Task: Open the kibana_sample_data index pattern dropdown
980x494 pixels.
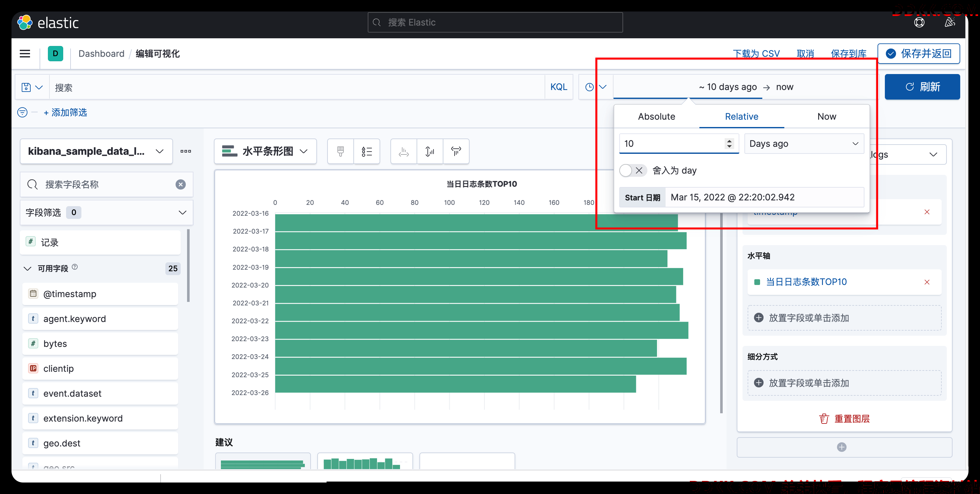Action: tap(96, 151)
